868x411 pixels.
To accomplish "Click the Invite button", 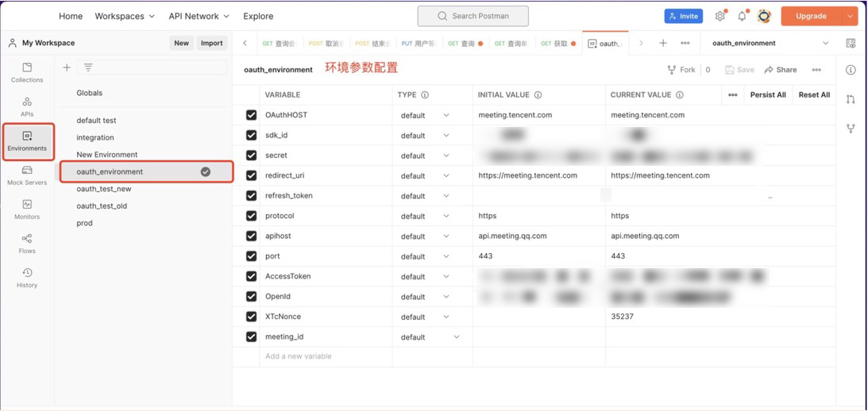I will click(x=683, y=16).
